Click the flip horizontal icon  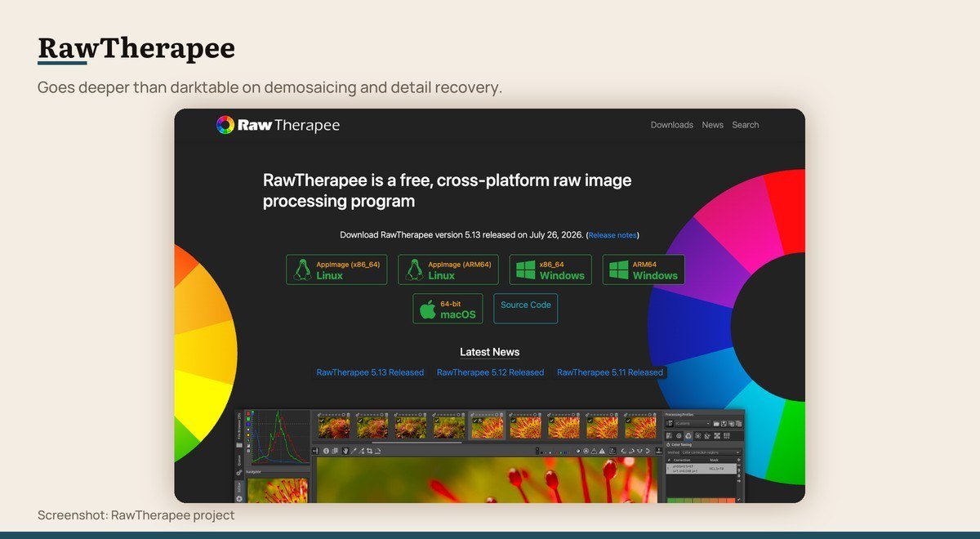[639, 451]
